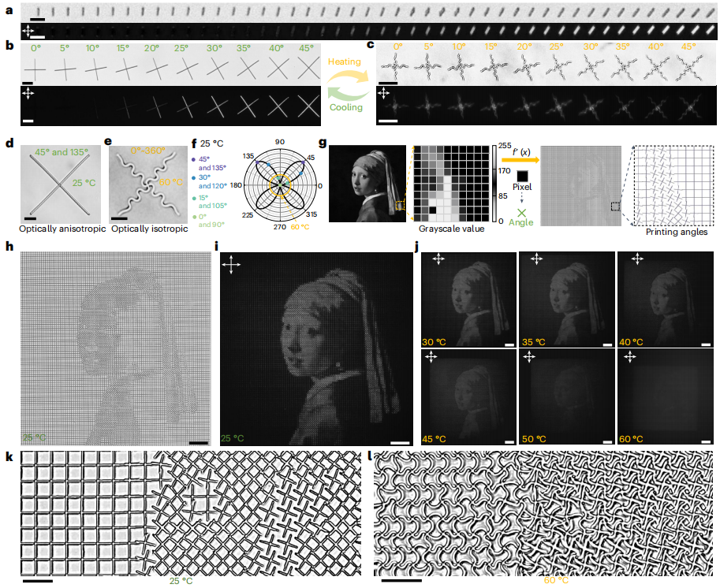Click the grayscale value color bar
Viewport: 720px width, 588px height.
pyautogui.click(x=494, y=183)
